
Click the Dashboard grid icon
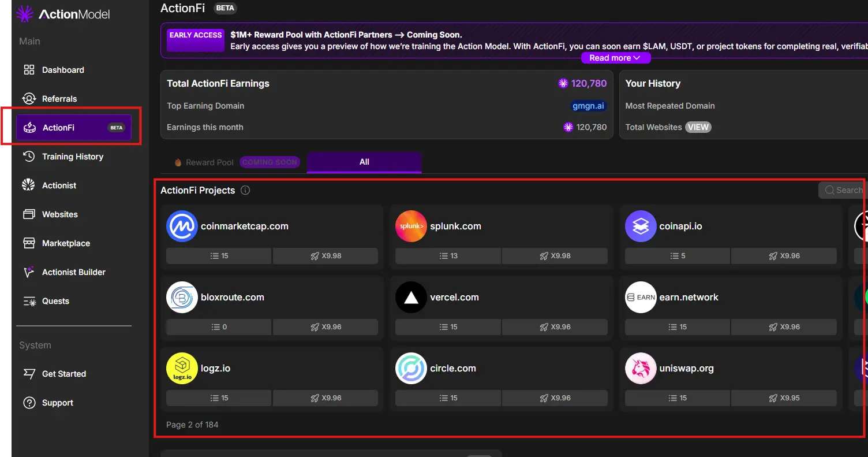pyautogui.click(x=29, y=70)
